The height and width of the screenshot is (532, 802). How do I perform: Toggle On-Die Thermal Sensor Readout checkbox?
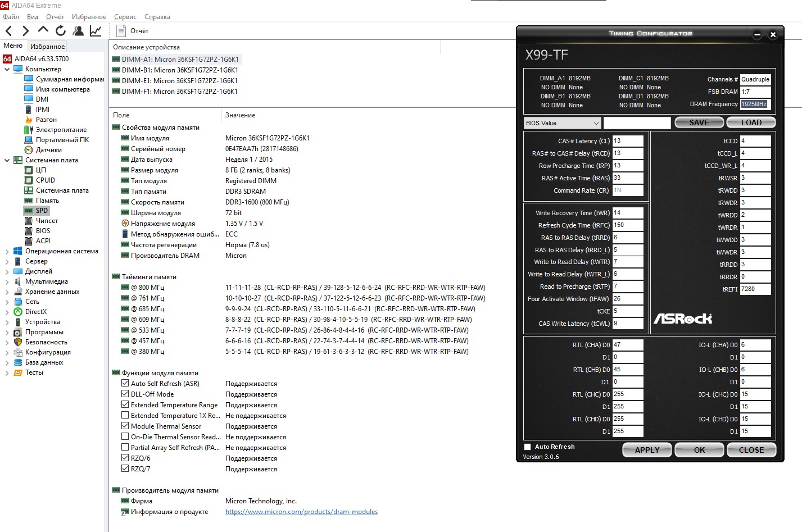[125, 437]
